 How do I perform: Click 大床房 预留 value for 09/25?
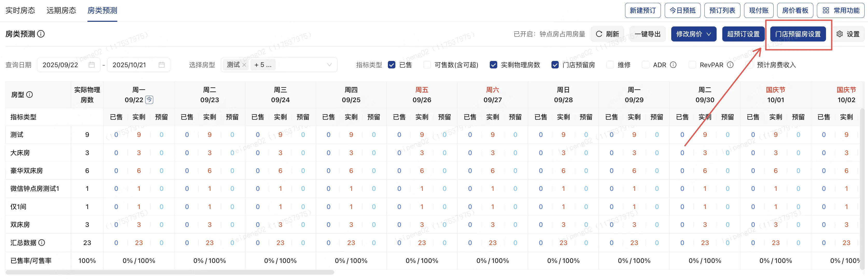(x=374, y=153)
